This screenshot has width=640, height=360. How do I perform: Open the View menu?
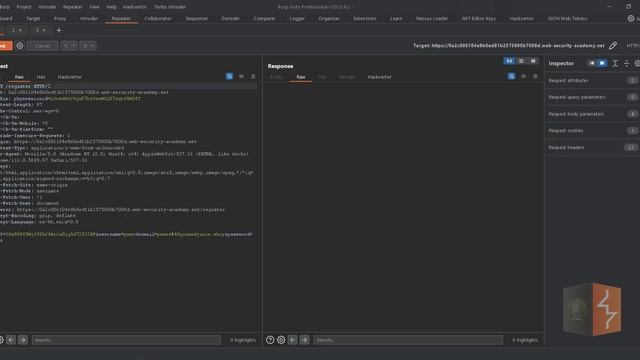tap(94, 7)
